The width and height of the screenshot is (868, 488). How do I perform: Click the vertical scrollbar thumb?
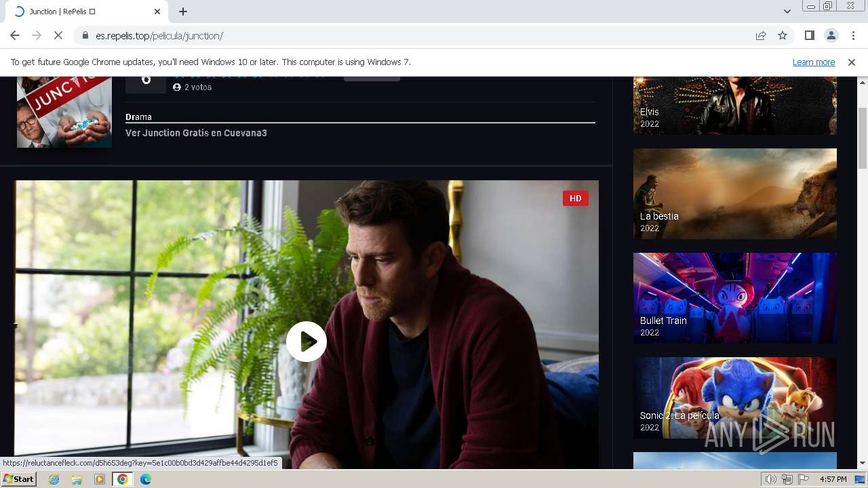click(x=863, y=138)
